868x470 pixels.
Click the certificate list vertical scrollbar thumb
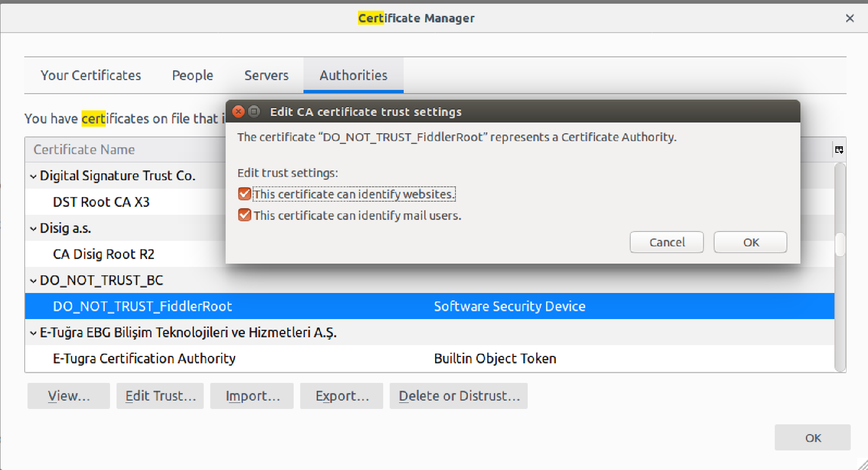[840, 245]
